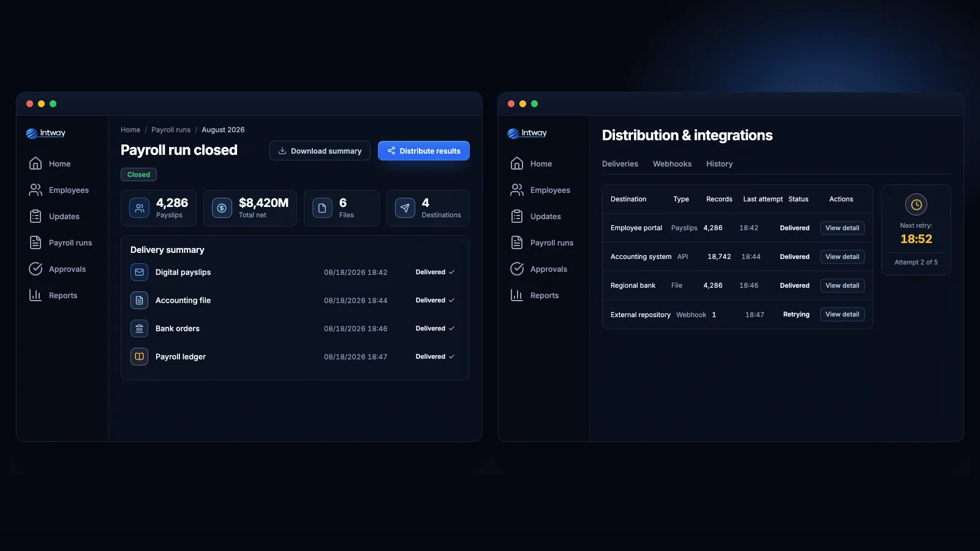
Task: View detail for Accounting system row
Action: point(842,257)
